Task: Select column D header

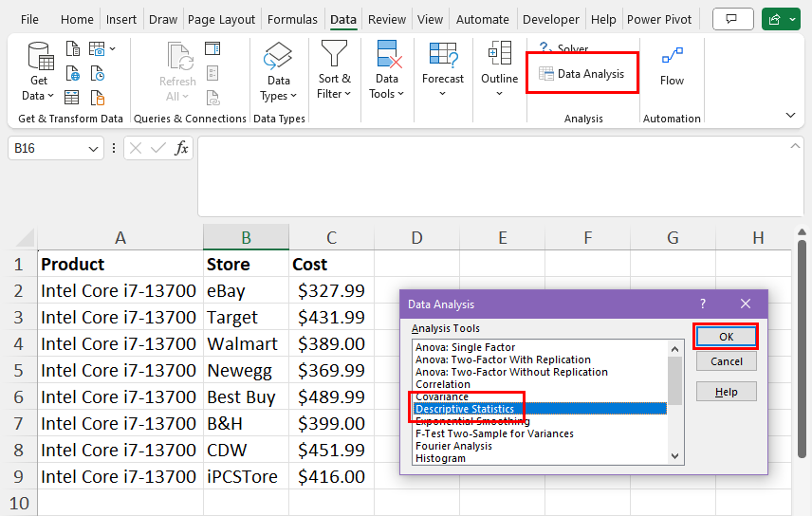Action: point(416,238)
